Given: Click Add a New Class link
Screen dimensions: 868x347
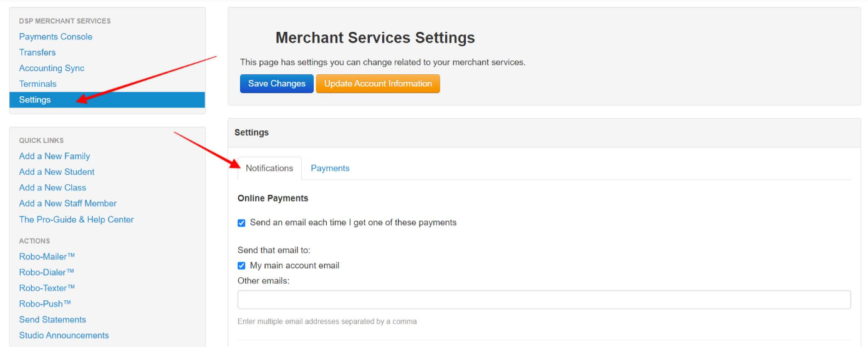Looking at the screenshot, I should click(x=52, y=187).
